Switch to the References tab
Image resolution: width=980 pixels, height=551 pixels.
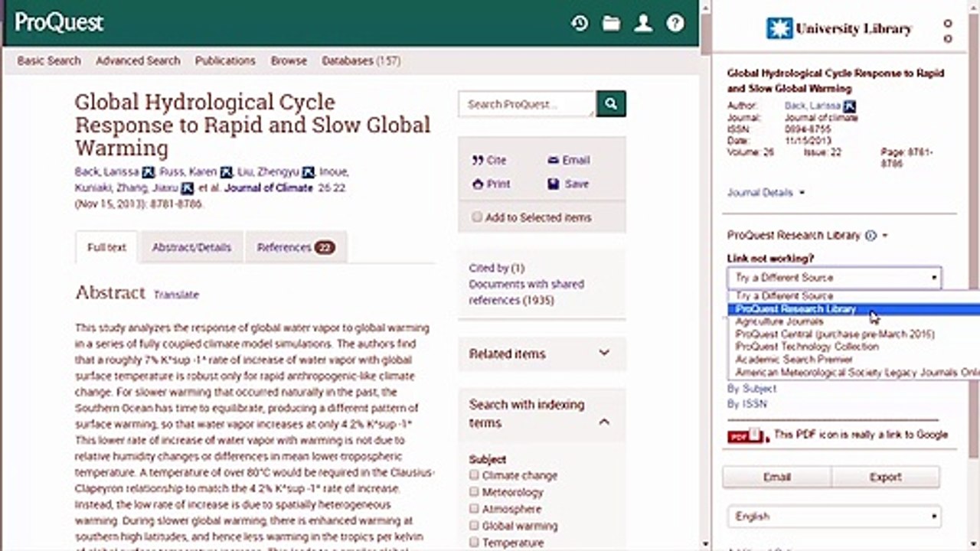point(296,247)
